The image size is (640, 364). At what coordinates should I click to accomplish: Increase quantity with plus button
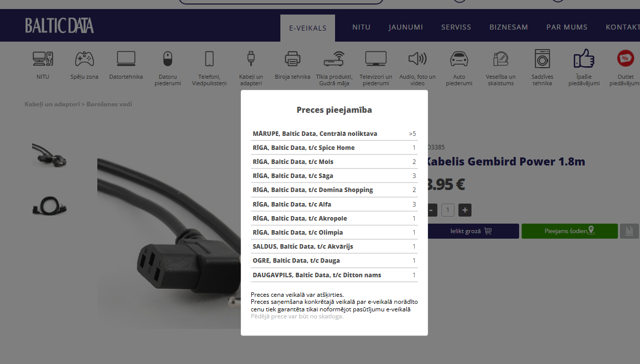(465, 210)
